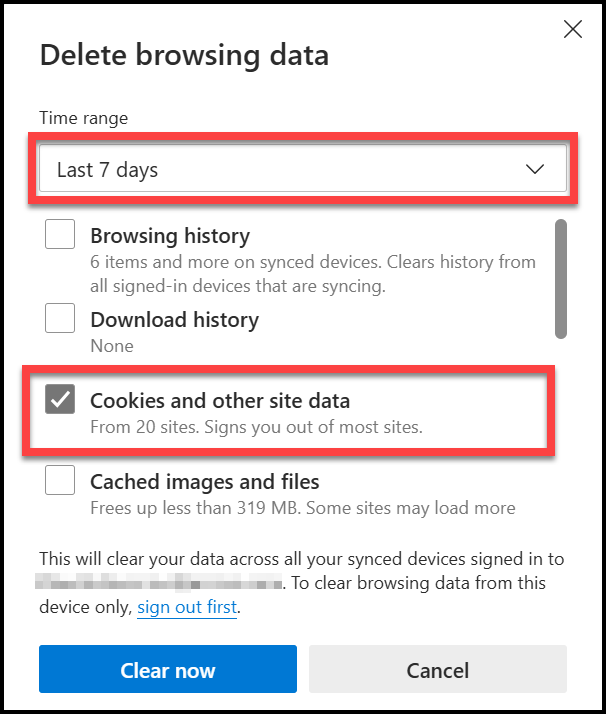
Task: Open the Last 7 days time range dropdown
Action: coord(300,170)
